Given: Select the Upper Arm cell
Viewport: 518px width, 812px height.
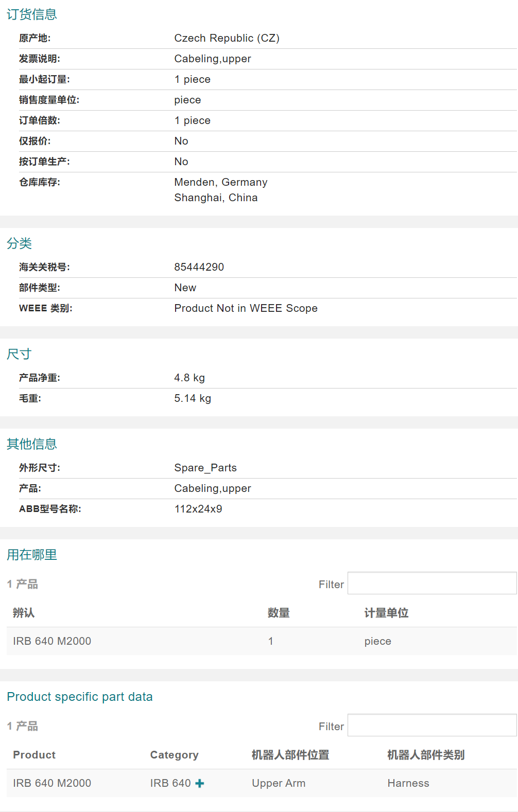Looking at the screenshot, I should point(279,783).
